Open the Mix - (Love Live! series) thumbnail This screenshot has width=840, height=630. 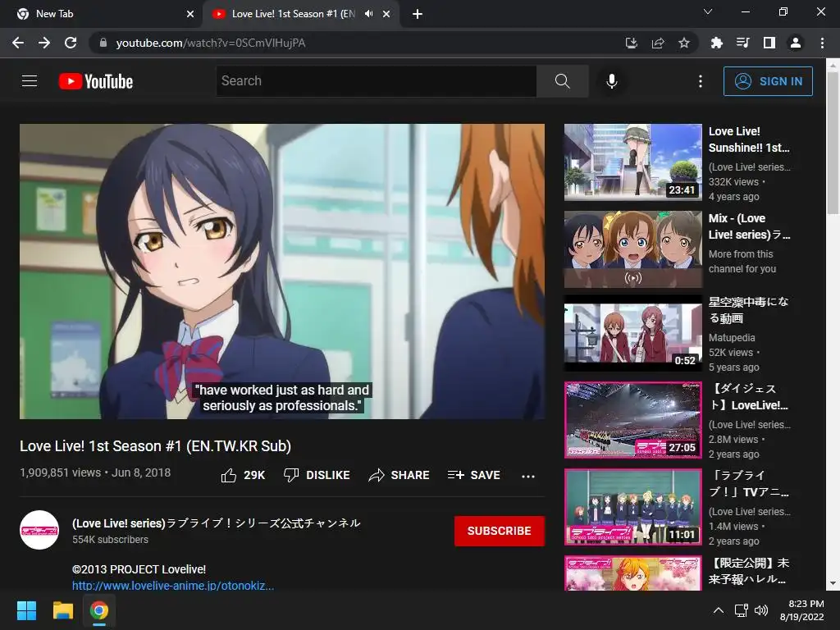pyautogui.click(x=632, y=249)
